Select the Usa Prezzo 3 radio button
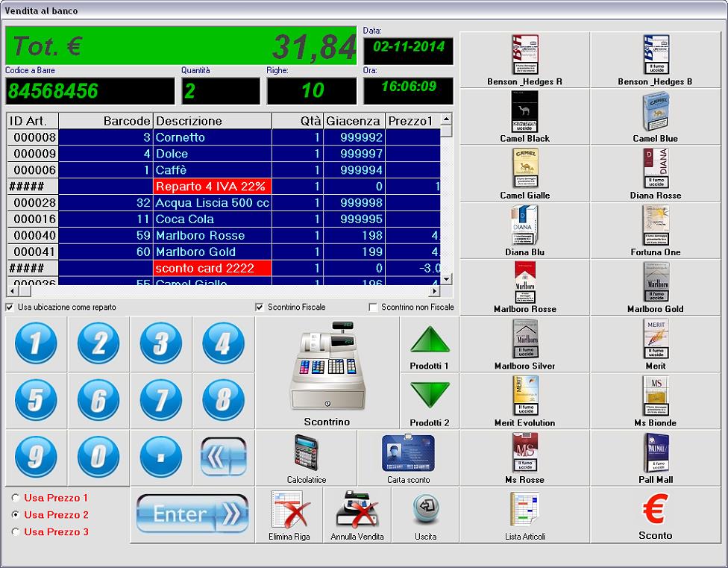This screenshot has width=728, height=568. [x=16, y=532]
